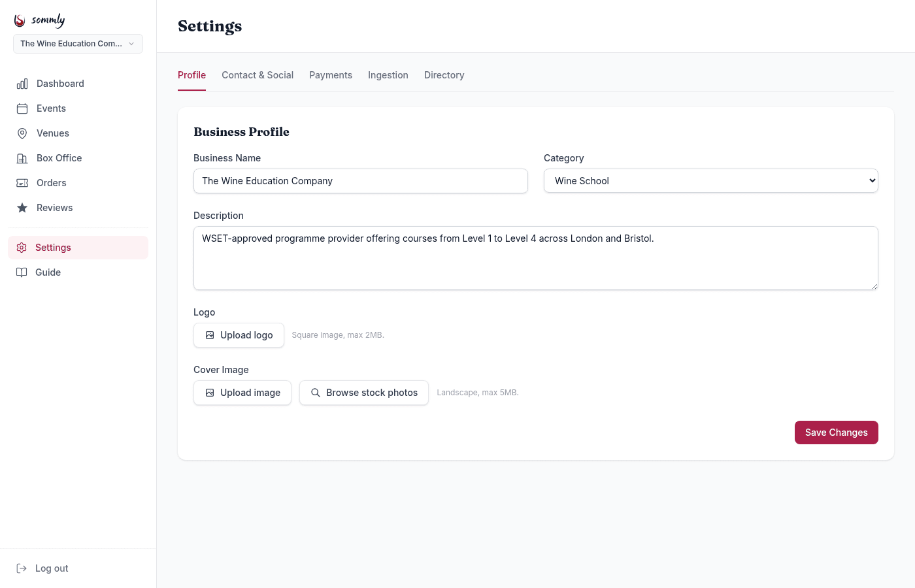The image size is (915, 588).
Task: Go to Dashboard in the sidebar
Action: tap(78, 84)
